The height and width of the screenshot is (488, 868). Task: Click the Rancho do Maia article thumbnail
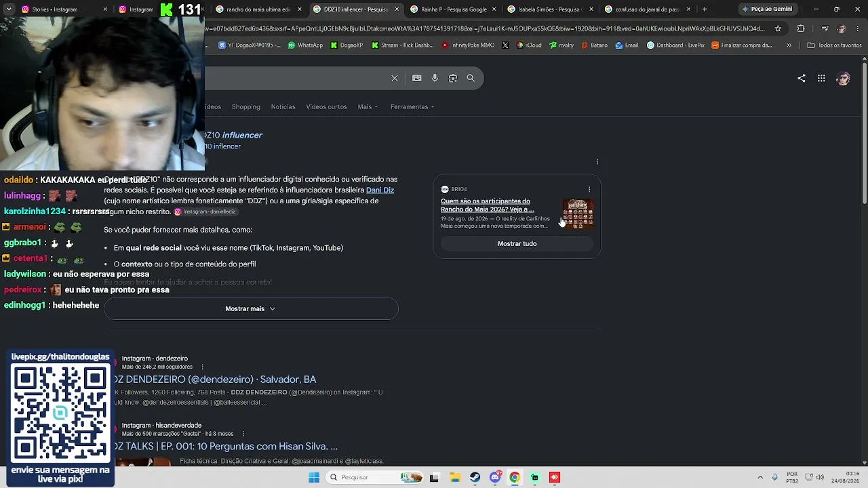(578, 213)
